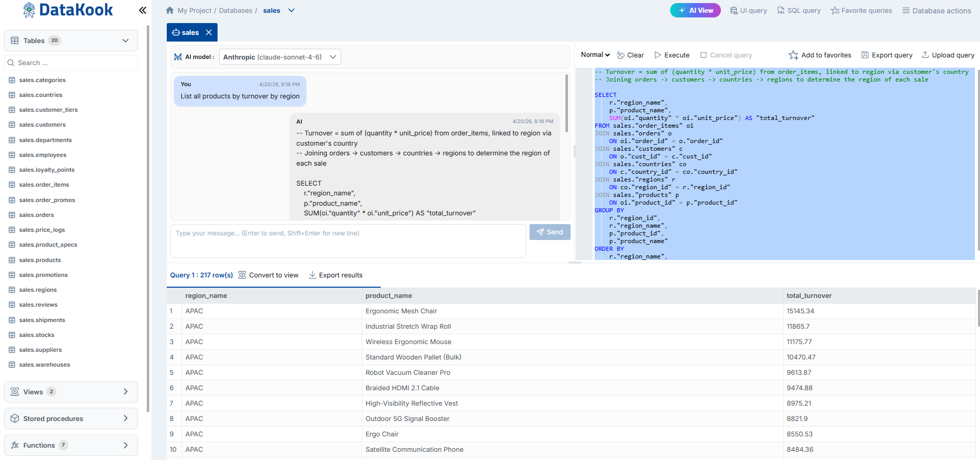This screenshot has width=980, height=460.
Task: Open sales.shipments table
Action: pos(42,320)
